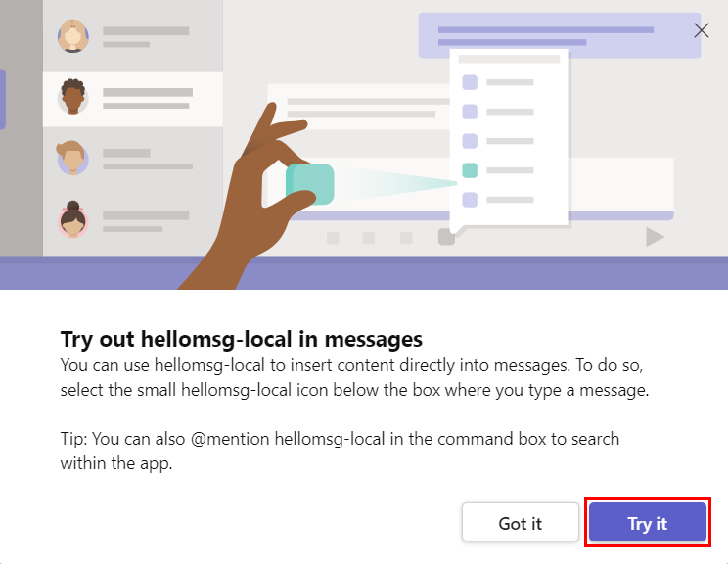The image size is (728, 564).
Task: Click the 'Tip: You can also @mention' paragraph
Action: (x=340, y=450)
